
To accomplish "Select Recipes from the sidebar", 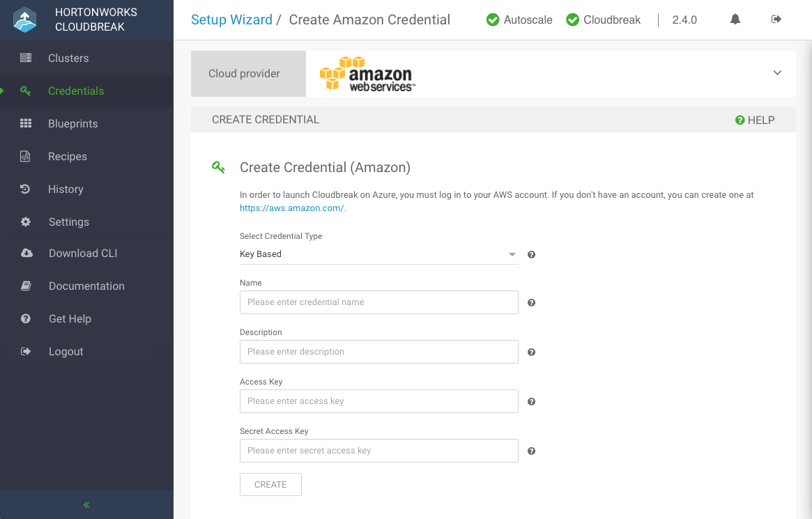I will pyautogui.click(x=68, y=156).
